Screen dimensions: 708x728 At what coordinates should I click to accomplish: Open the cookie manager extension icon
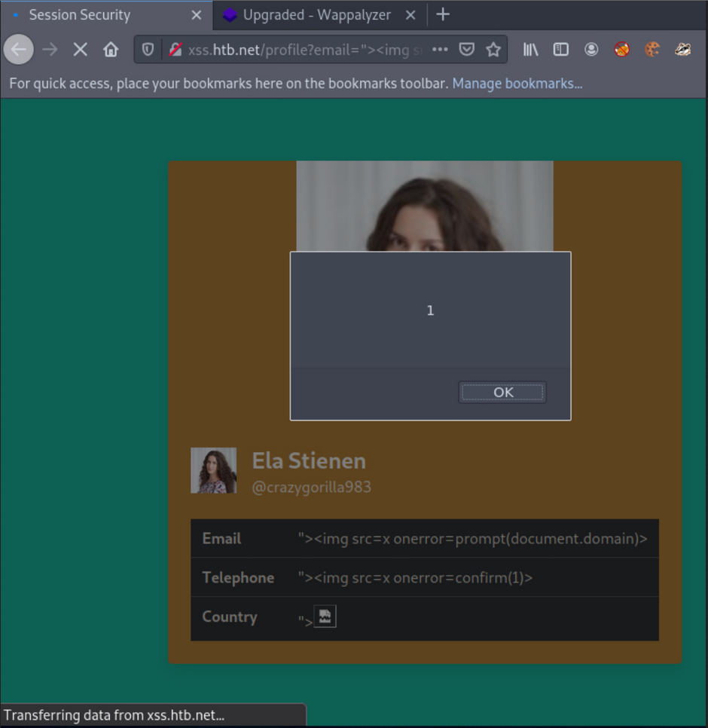(x=652, y=48)
